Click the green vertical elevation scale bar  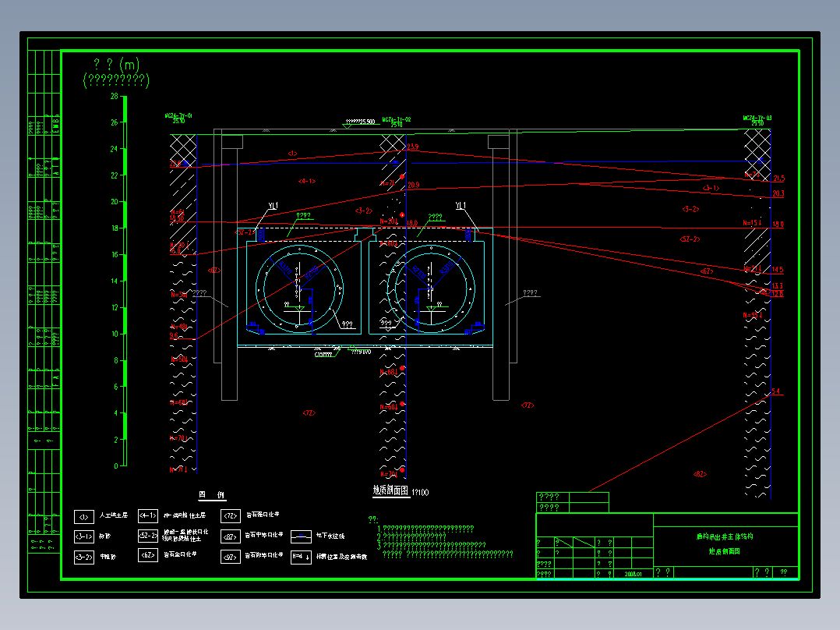[x=125, y=281]
